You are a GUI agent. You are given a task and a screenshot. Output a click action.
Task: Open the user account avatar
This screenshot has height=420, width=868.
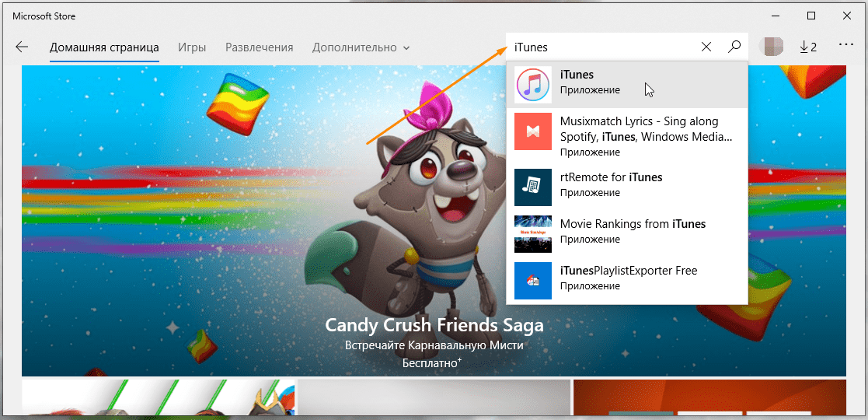[770, 47]
